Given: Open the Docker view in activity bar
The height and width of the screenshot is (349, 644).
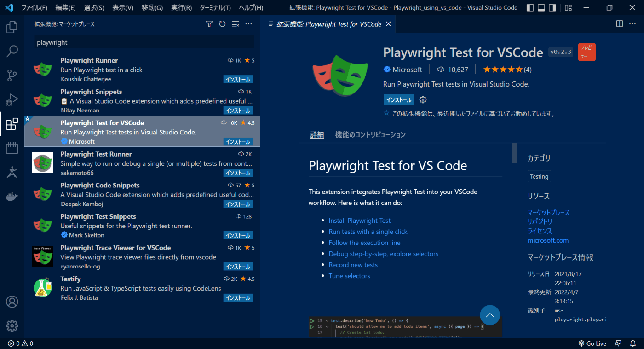Looking at the screenshot, I should point(12,197).
